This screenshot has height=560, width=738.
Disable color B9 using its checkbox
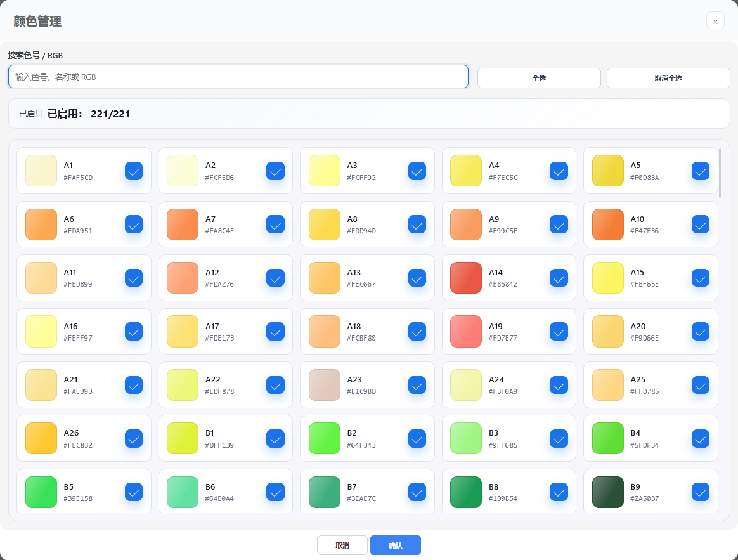[701, 492]
